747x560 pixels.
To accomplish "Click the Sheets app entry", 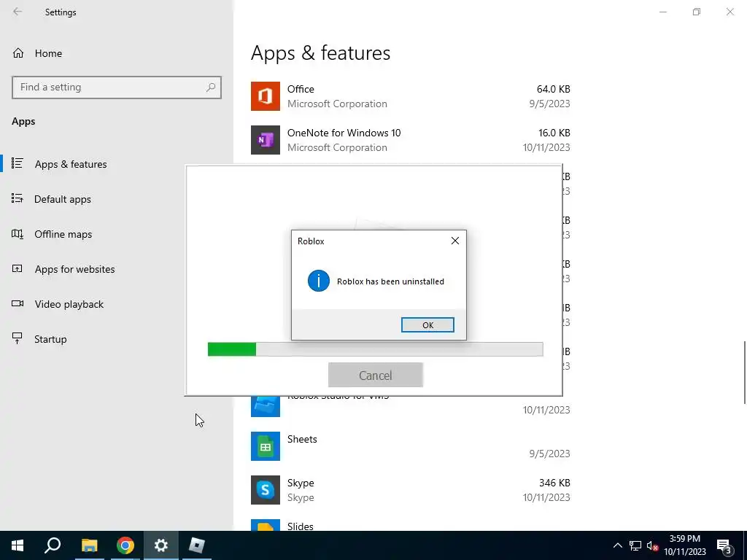I will click(x=410, y=446).
